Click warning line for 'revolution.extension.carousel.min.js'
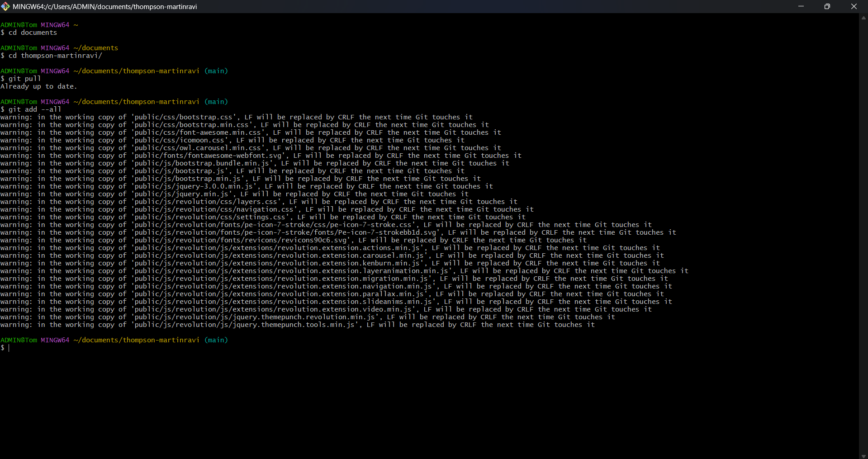This screenshot has width=868, height=459. coord(332,256)
